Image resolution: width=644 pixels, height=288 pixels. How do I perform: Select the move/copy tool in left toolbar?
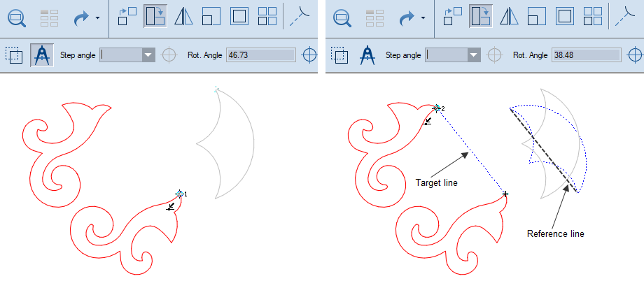[x=127, y=17]
